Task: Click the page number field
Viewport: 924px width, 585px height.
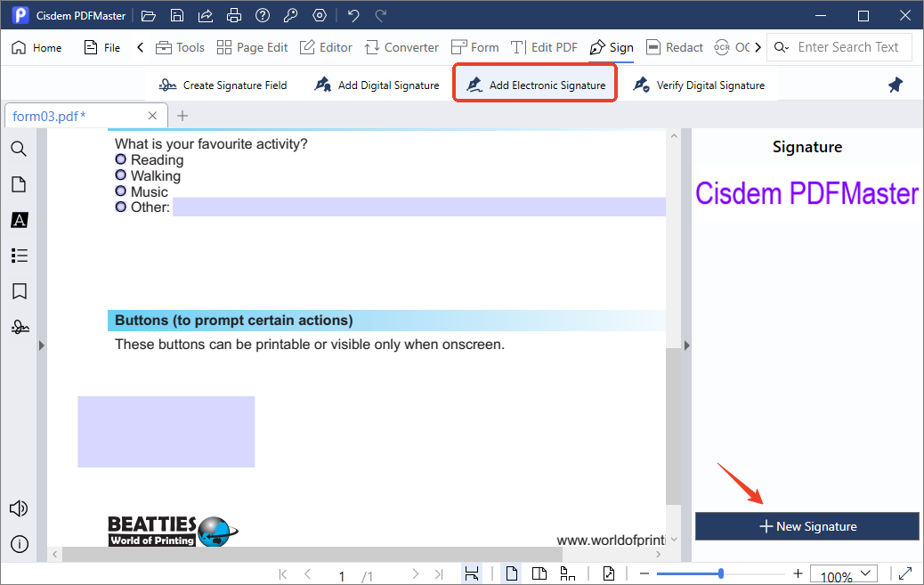Action: click(x=341, y=575)
